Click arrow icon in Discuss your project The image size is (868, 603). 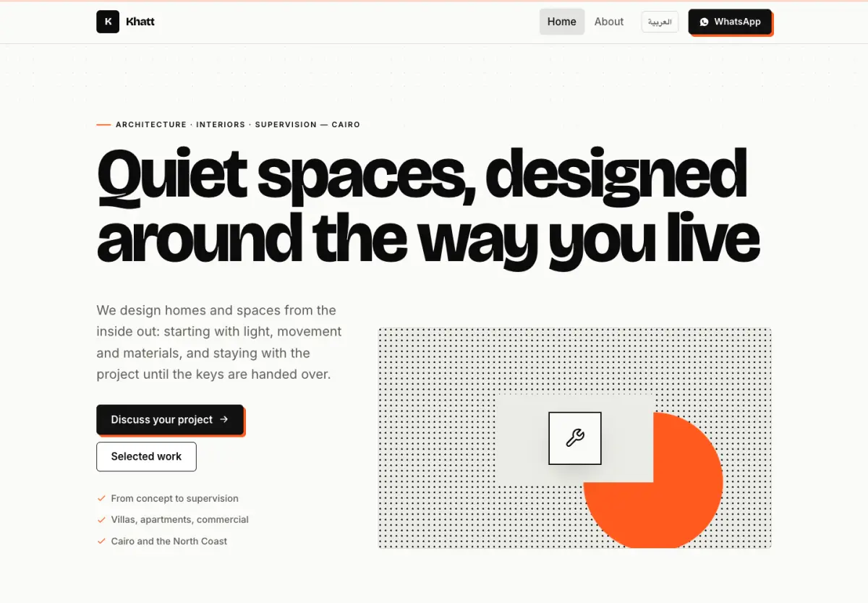tap(224, 419)
